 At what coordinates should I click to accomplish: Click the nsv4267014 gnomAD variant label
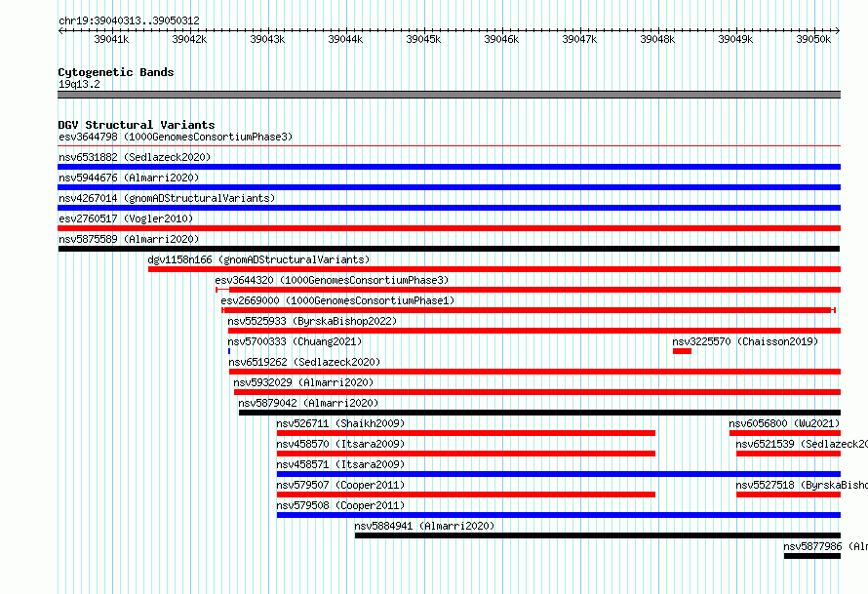(x=167, y=198)
